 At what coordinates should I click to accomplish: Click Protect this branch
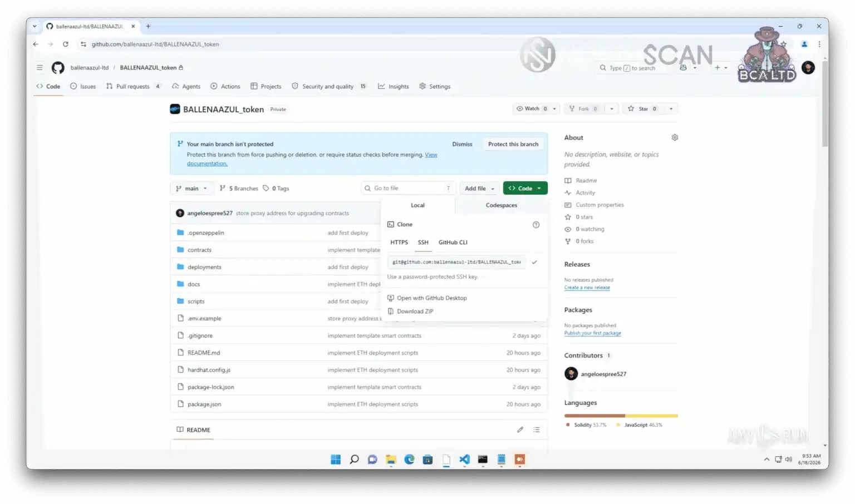(x=513, y=144)
